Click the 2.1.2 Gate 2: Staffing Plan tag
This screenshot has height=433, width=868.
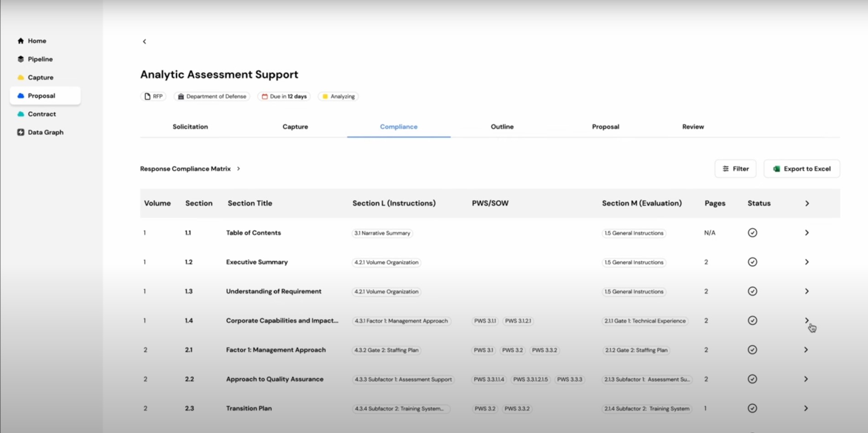click(636, 350)
